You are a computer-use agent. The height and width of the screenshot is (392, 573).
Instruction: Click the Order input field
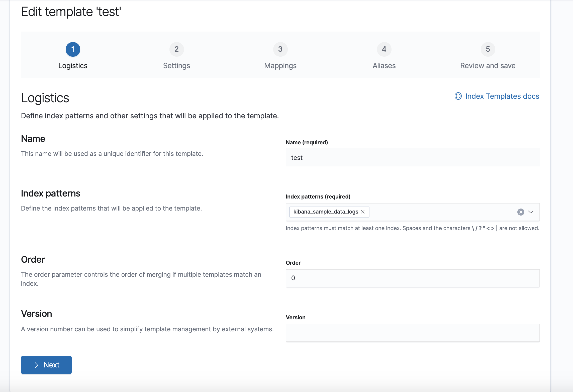pos(413,278)
